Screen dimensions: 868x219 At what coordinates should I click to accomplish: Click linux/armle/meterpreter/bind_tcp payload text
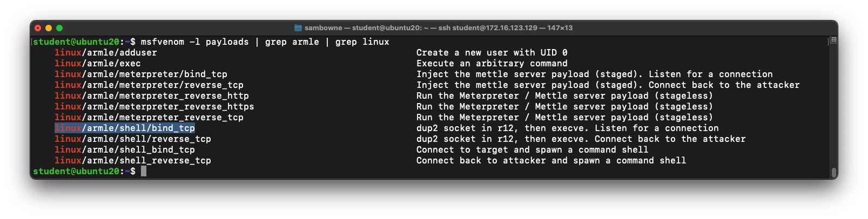click(141, 74)
